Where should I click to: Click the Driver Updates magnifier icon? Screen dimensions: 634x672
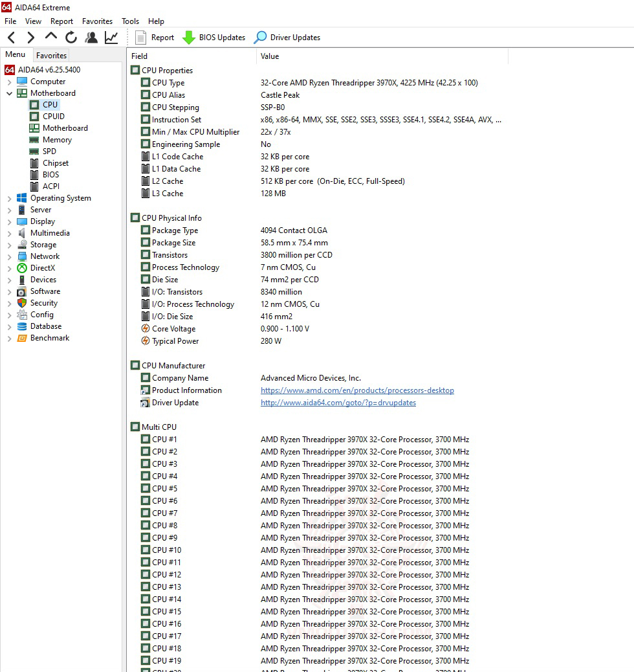(260, 38)
